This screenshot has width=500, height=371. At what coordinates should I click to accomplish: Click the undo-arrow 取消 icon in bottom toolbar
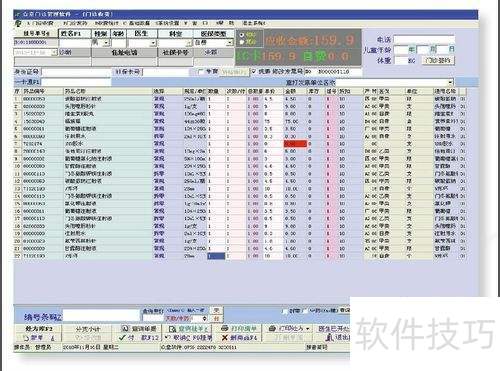pyautogui.click(x=168, y=337)
